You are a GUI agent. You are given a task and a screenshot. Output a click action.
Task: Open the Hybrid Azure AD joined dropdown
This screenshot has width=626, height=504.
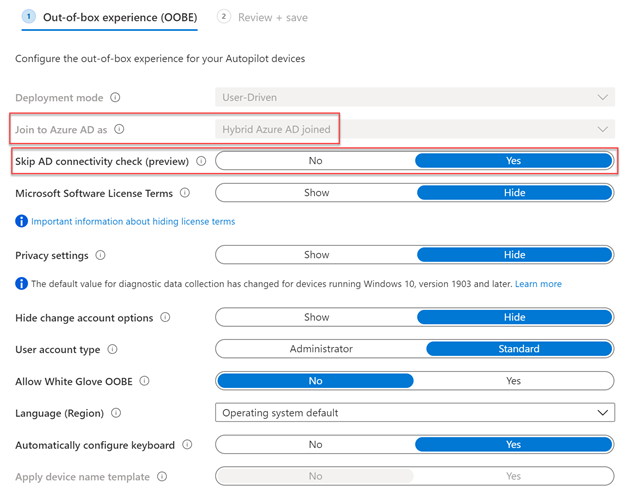coord(415,129)
